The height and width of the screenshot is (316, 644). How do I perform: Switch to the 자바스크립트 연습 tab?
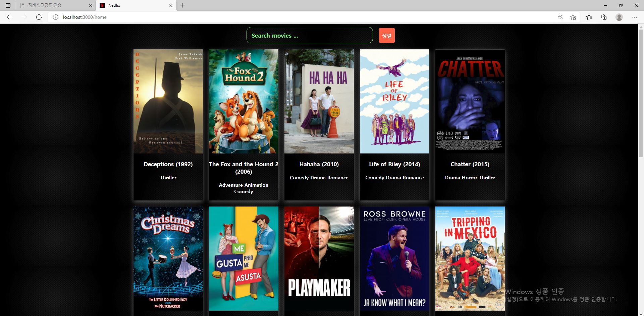[x=56, y=5]
